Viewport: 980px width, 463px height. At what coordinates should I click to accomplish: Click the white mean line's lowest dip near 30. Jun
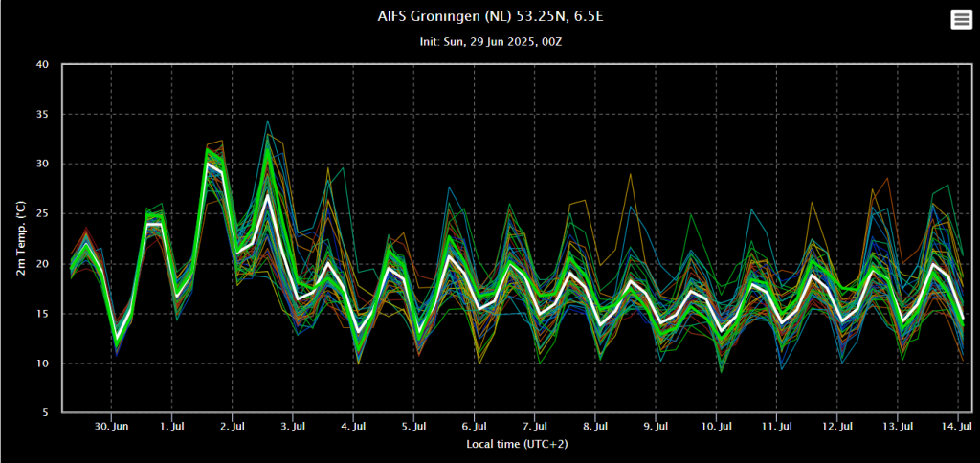click(117, 337)
